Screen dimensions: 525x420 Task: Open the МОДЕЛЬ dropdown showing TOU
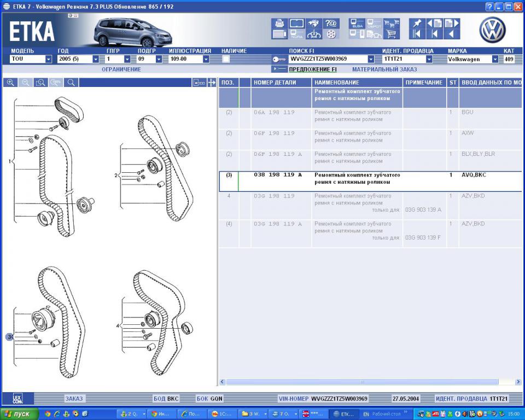49,59
